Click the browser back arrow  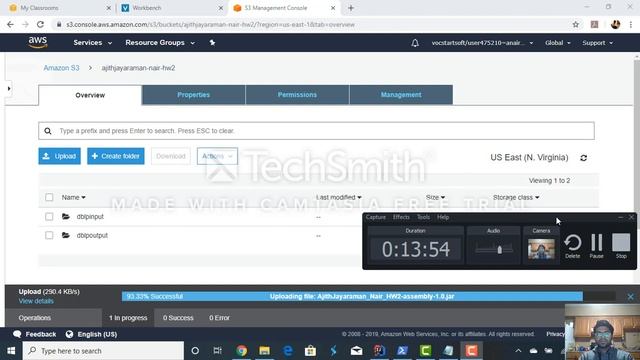(10, 24)
